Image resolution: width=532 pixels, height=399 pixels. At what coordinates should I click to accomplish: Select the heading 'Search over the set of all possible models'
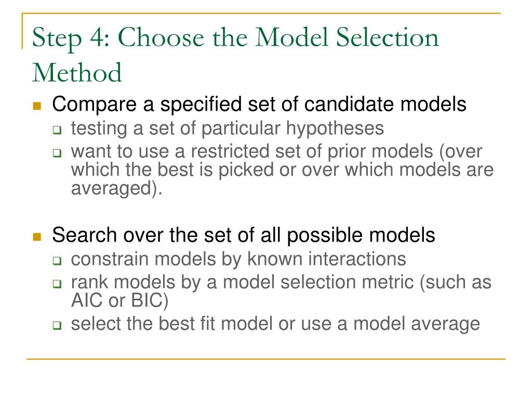[244, 235]
